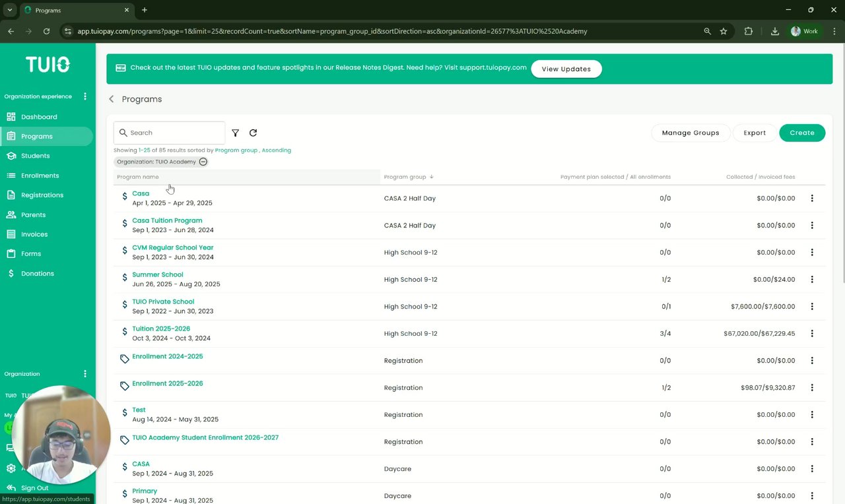Open three-dot menu for CASA Daycare row
This screenshot has height=504, width=845.
(812, 468)
